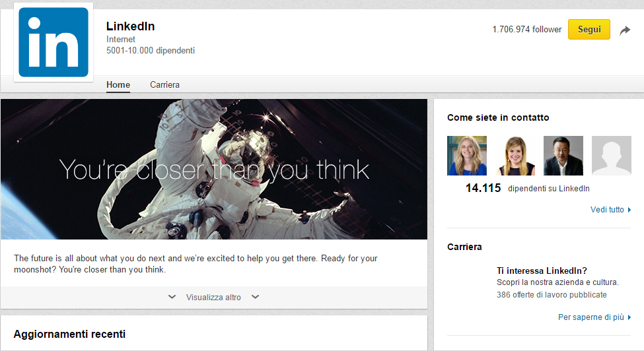This screenshot has height=351, width=644.
Task: Open Vedi tutto employees link
Action: [611, 210]
